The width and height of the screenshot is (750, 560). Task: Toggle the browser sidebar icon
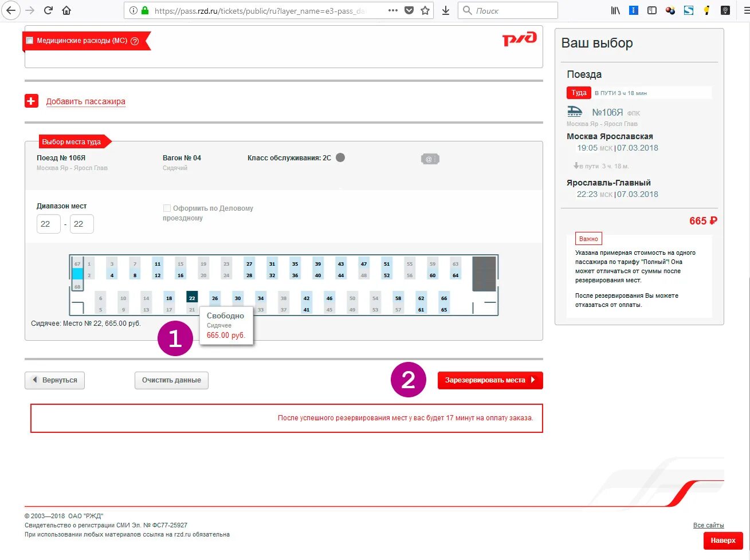pyautogui.click(x=651, y=10)
